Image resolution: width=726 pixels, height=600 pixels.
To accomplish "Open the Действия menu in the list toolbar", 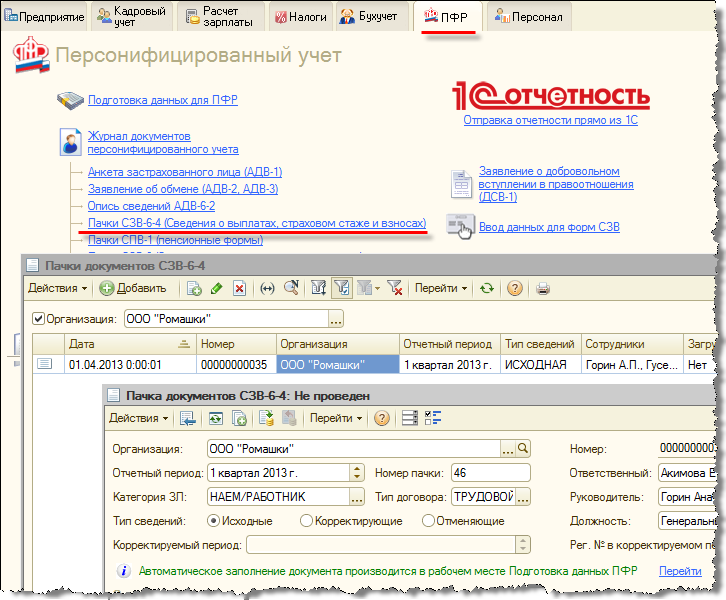I will [x=57, y=288].
